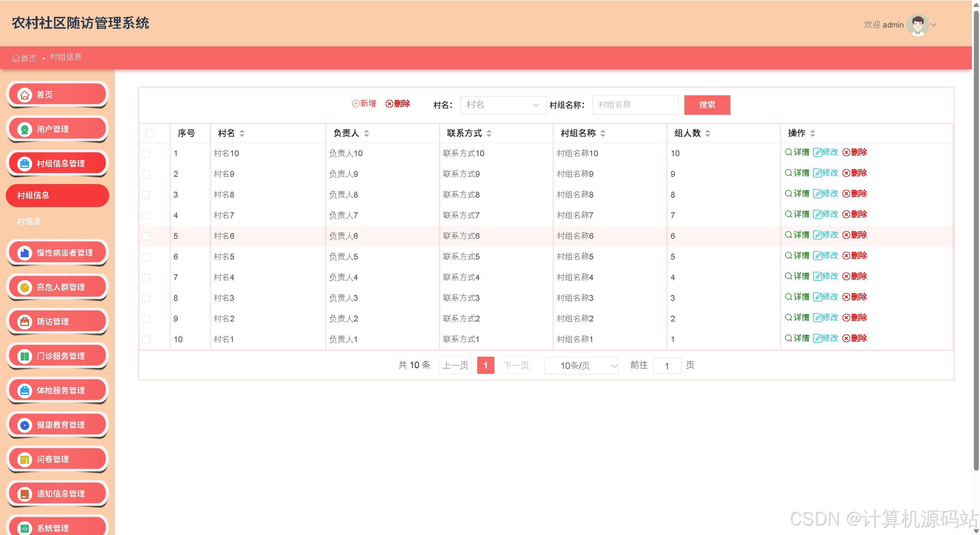
Task: Open the 村组信息 submenu item
Action: click(57, 196)
